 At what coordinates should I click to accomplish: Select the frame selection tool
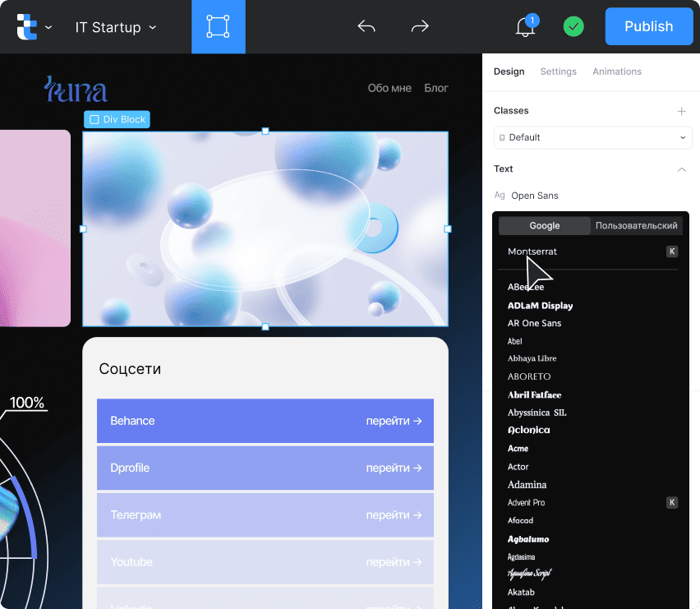tap(219, 26)
